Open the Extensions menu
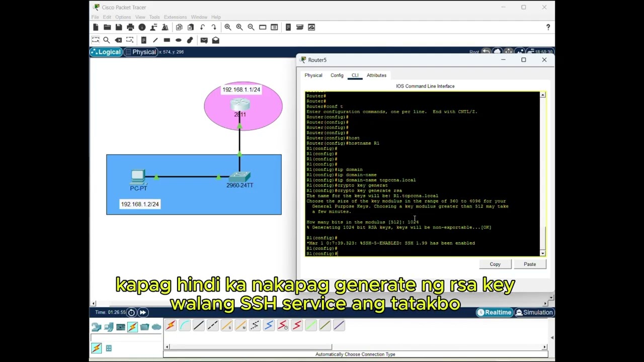644x362 pixels. [175, 17]
